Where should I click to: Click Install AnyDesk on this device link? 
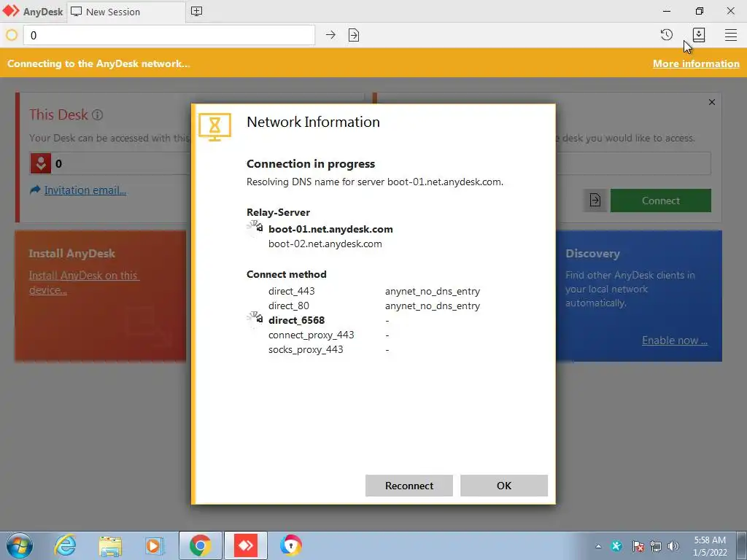click(x=84, y=282)
